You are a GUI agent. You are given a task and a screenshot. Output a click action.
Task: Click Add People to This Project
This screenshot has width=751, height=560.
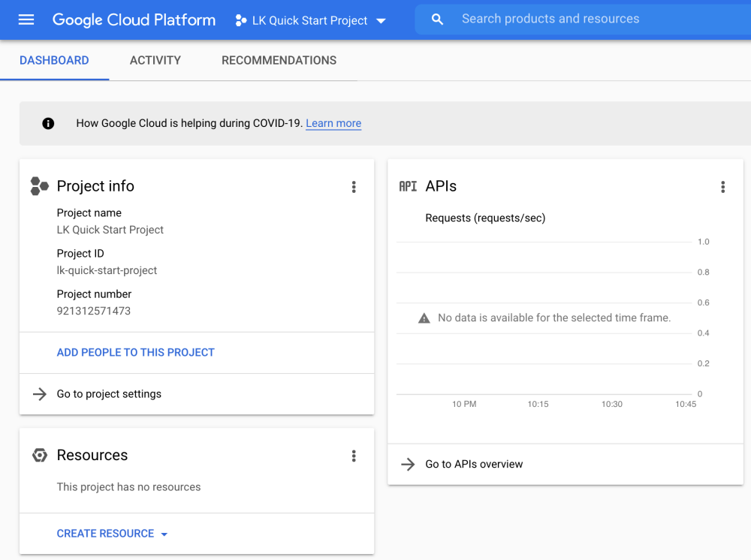(x=136, y=352)
